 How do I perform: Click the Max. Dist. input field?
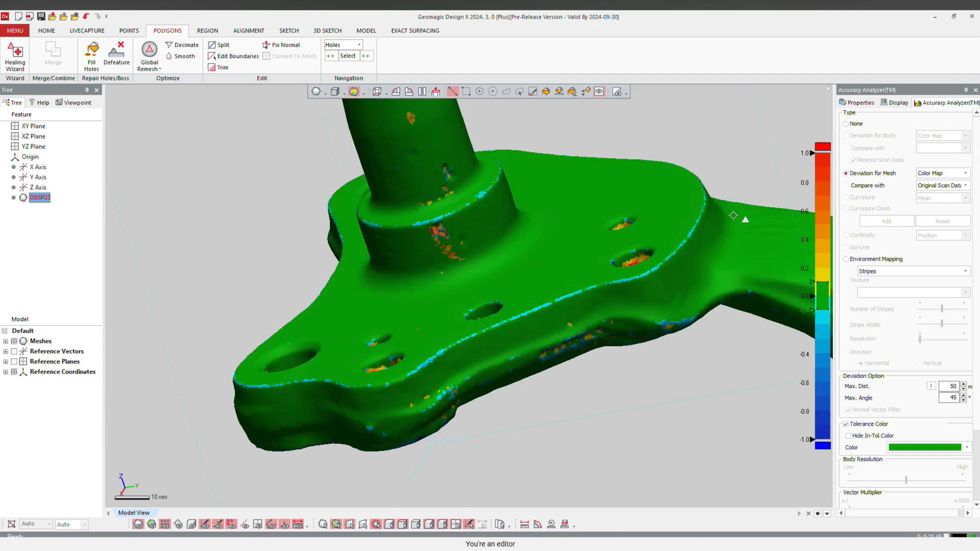pos(948,386)
